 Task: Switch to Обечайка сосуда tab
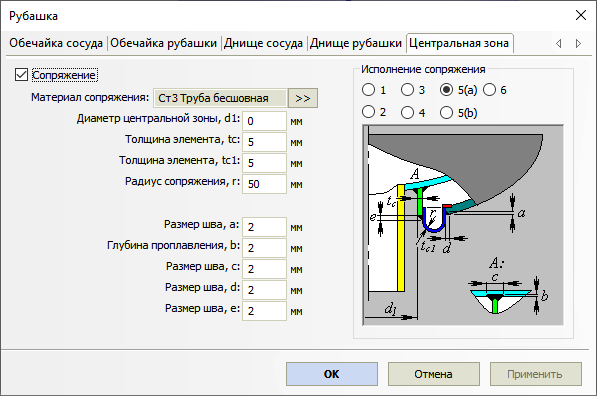(56, 43)
